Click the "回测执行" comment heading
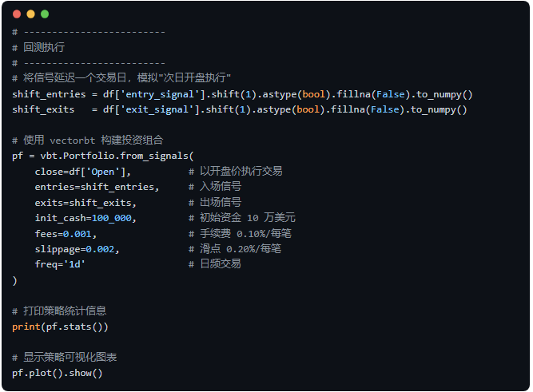 44,47
